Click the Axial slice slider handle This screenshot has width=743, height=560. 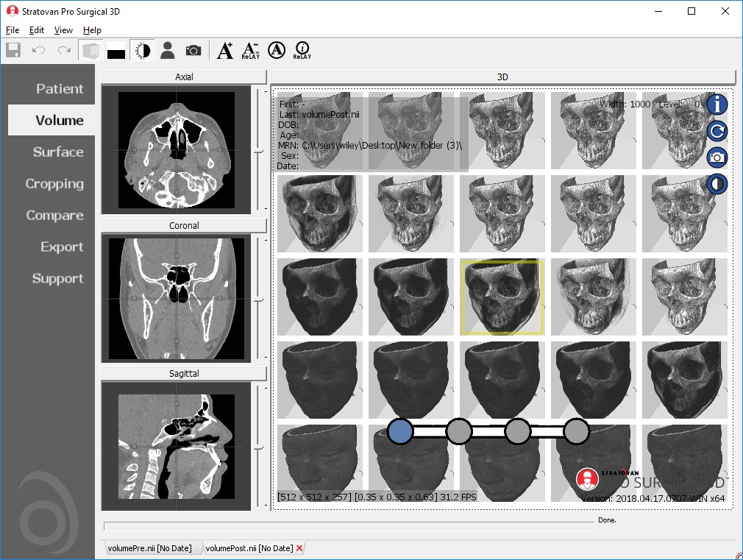pos(259,152)
